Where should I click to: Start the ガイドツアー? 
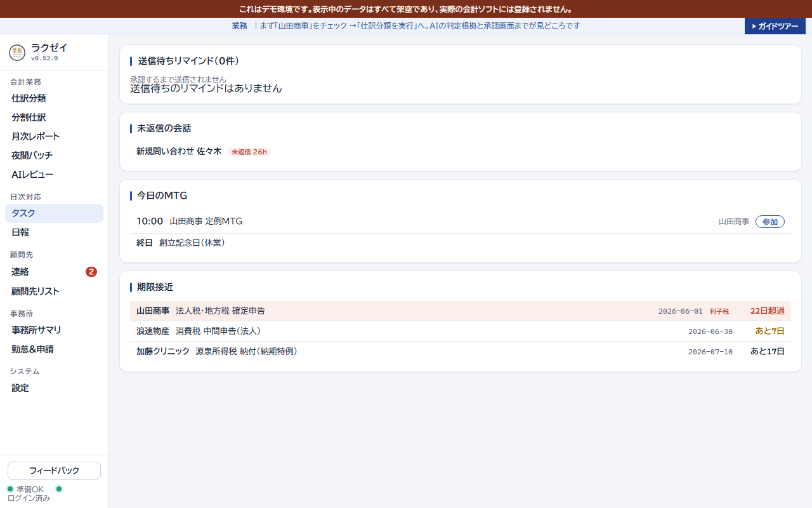click(775, 26)
